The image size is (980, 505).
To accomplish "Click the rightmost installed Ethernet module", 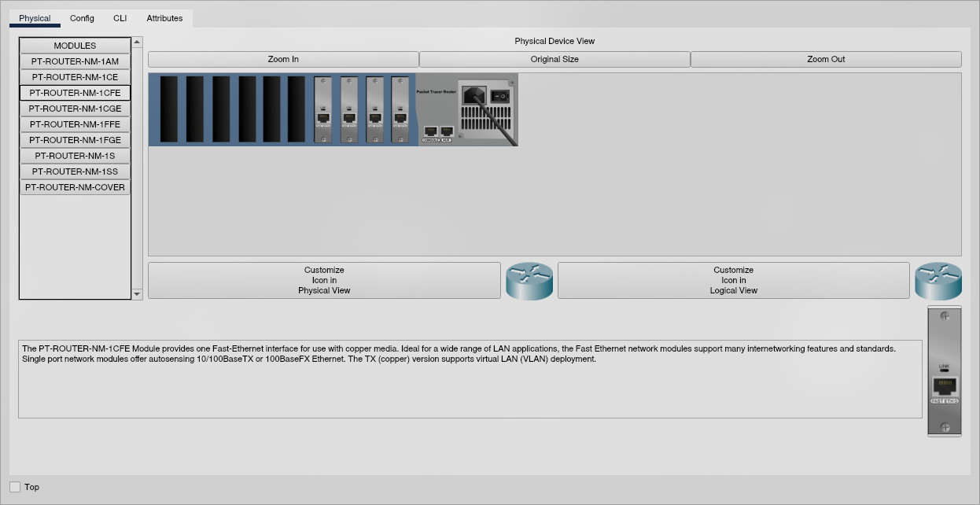I will pyautogui.click(x=400, y=109).
